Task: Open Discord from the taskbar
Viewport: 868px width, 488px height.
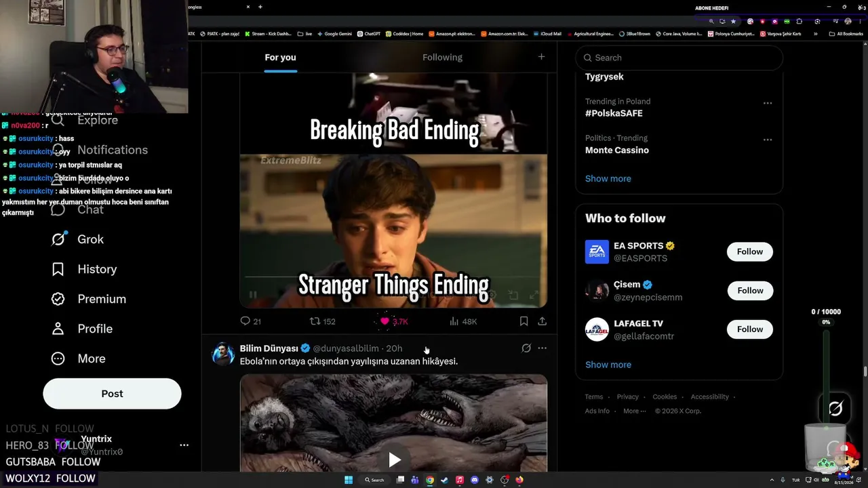Action: pyautogui.click(x=475, y=480)
